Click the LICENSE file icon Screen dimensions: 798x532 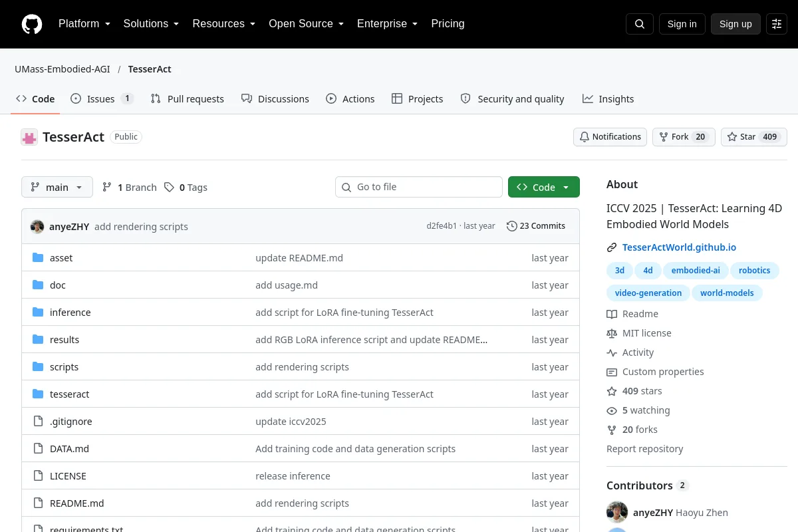38,476
